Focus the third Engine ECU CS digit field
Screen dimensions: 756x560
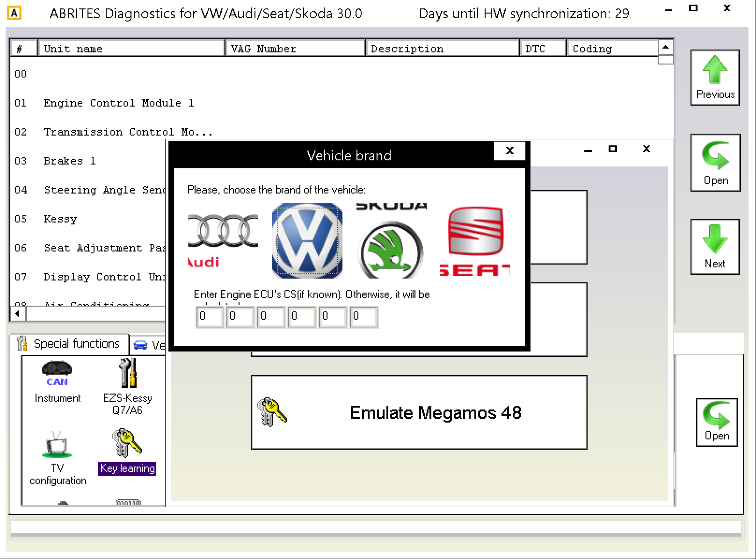tap(271, 317)
